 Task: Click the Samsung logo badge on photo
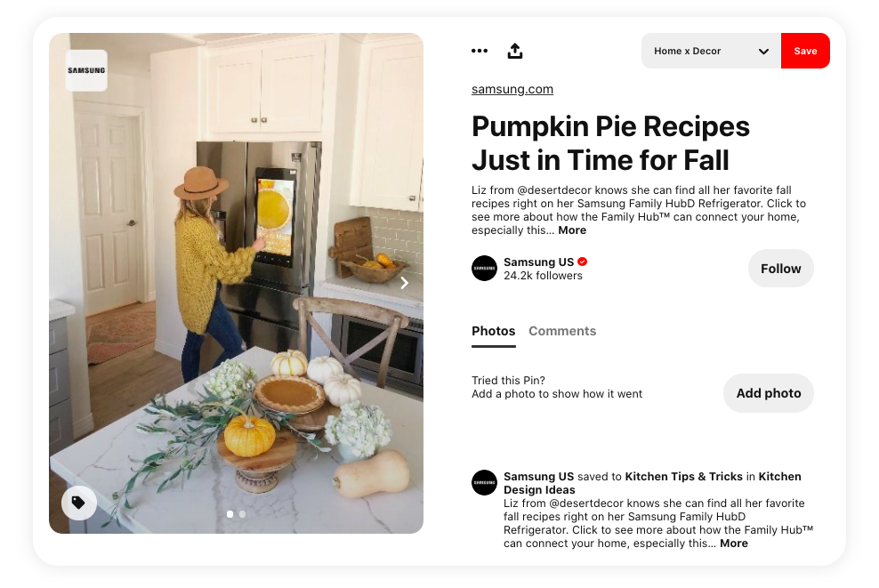[x=86, y=70]
